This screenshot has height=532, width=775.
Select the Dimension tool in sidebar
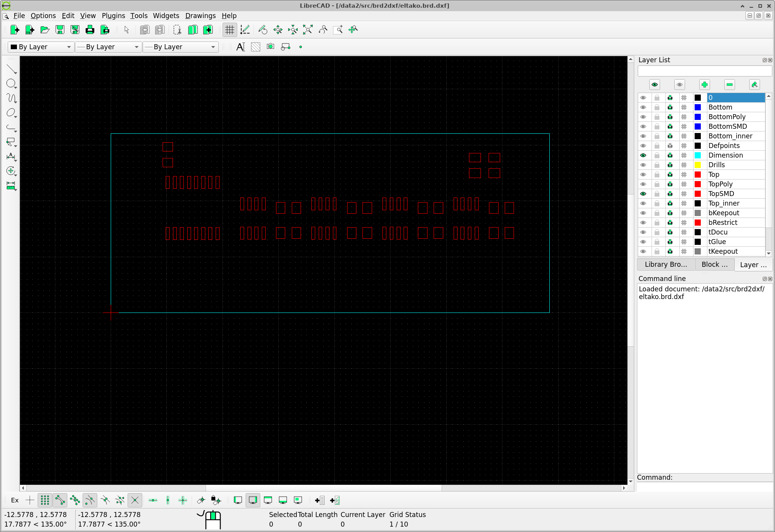(11, 156)
